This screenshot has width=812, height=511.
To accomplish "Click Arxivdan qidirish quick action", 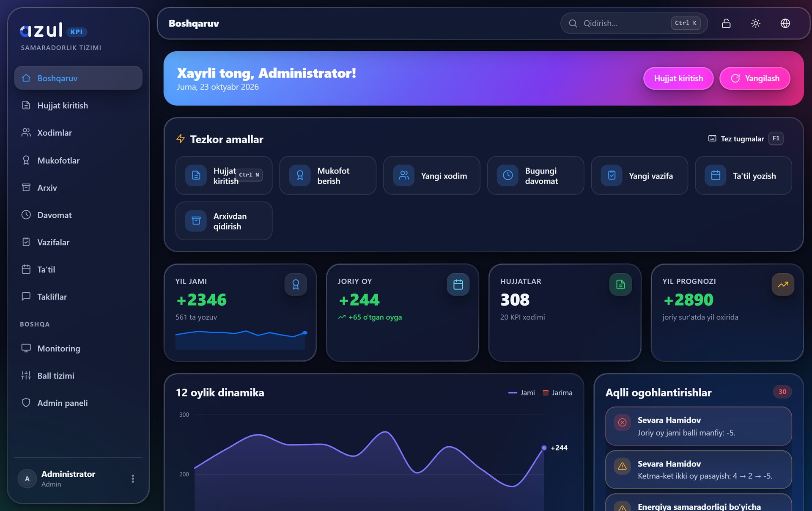I will tap(224, 221).
